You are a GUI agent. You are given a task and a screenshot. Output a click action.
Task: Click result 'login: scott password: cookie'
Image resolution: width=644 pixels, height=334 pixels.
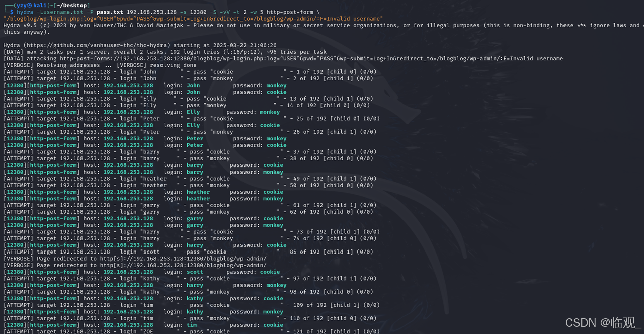coord(142,272)
